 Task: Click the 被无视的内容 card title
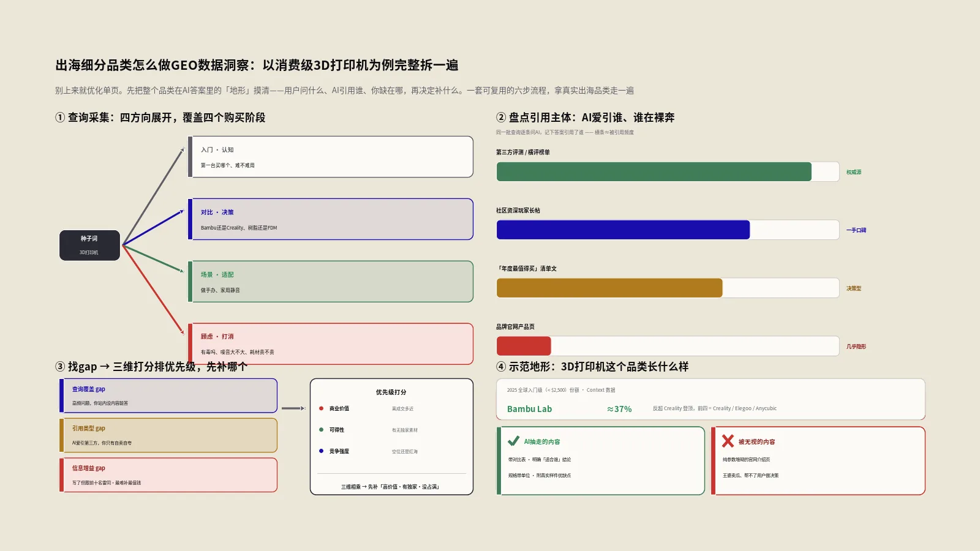756,441
